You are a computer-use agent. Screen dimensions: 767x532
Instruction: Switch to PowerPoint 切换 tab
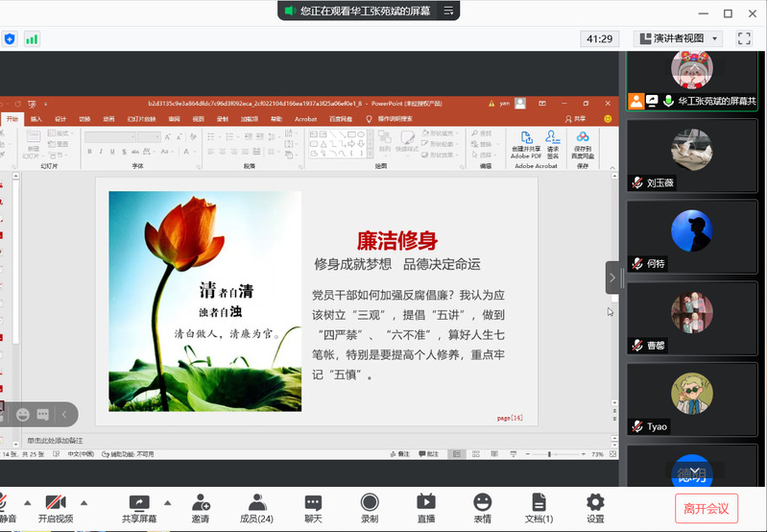pos(84,119)
